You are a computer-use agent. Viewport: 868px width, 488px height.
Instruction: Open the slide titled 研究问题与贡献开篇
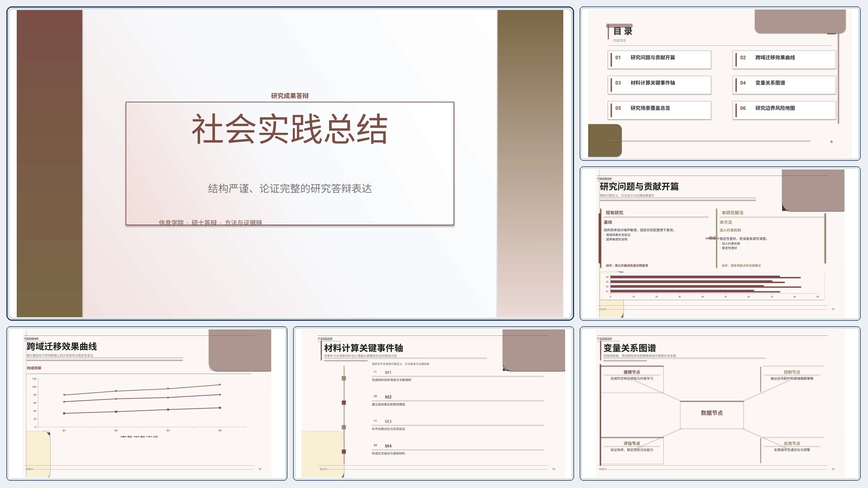[x=720, y=244]
